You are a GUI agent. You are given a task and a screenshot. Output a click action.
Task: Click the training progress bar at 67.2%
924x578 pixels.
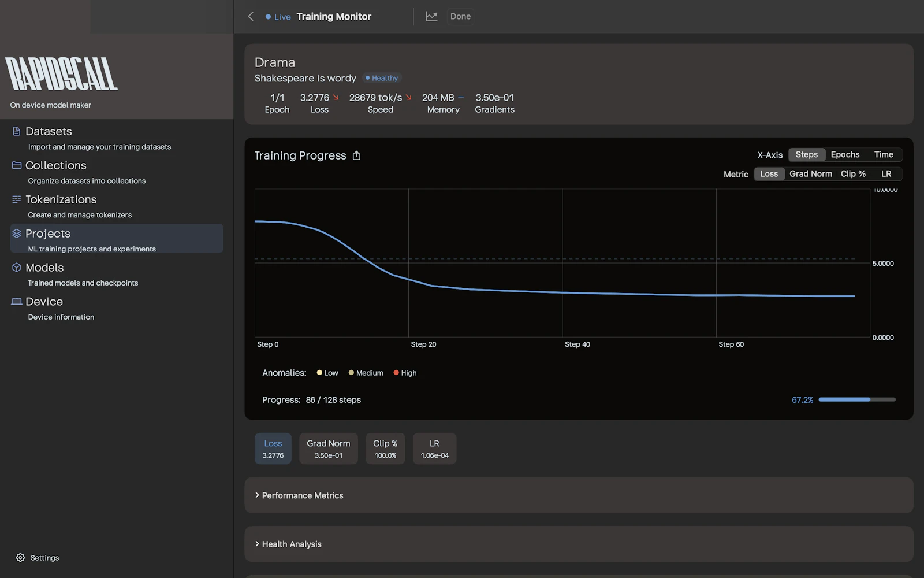click(857, 399)
